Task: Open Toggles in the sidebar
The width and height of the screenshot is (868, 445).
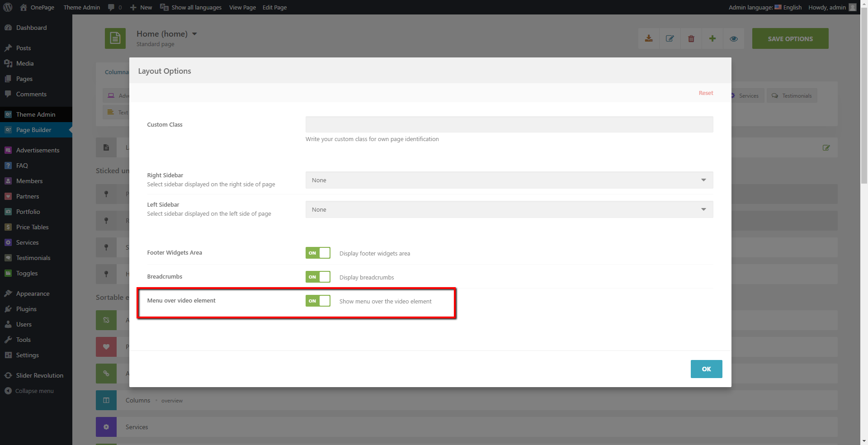Action: (36, 273)
